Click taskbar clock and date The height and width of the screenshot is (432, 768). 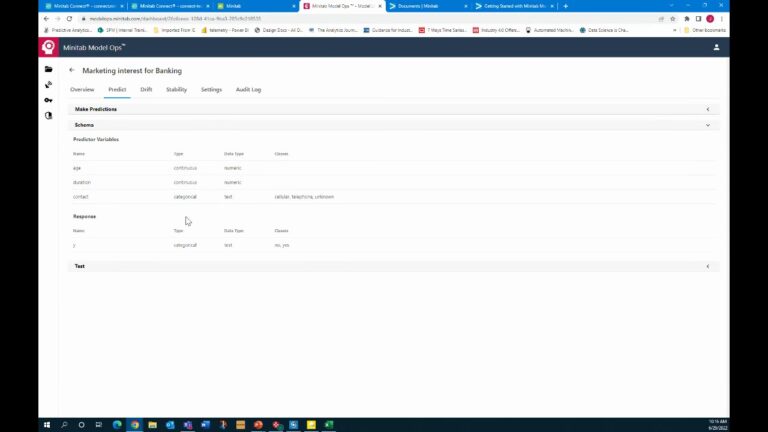coord(718,425)
